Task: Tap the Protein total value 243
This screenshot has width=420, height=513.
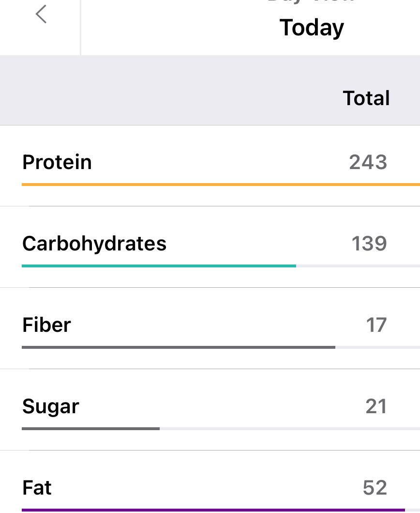Action: coord(368,162)
